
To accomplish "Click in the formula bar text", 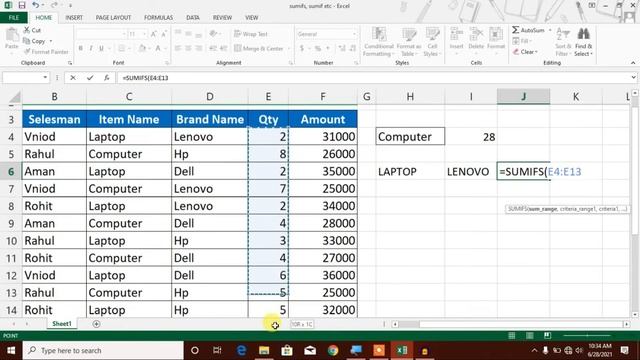I will click(x=145, y=78).
